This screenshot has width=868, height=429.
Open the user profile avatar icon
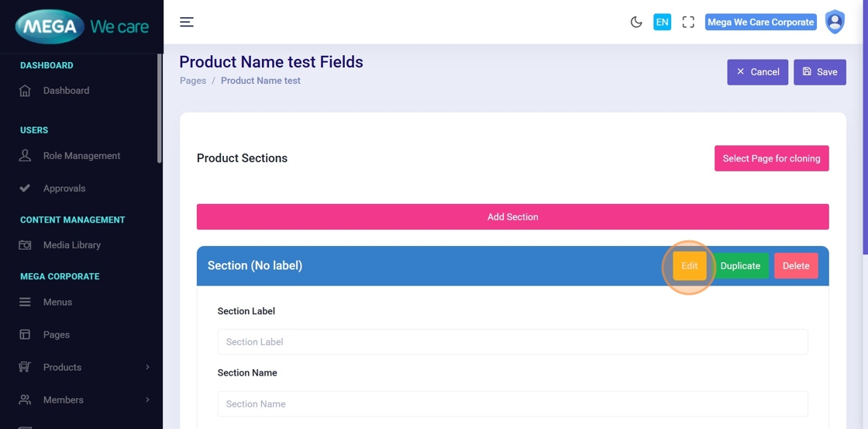point(835,22)
